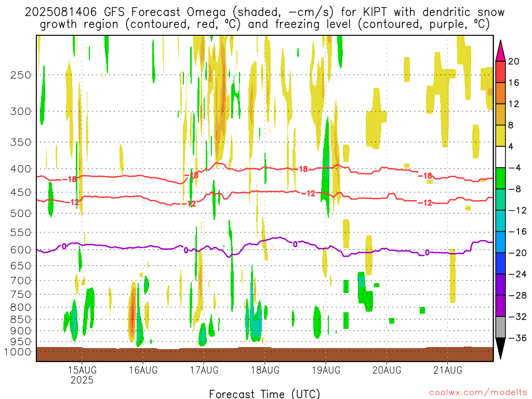Click the colorbar tick label '-24'
The width and height of the screenshot is (532, 399).
pyautogui.click(x=518, y=274)
